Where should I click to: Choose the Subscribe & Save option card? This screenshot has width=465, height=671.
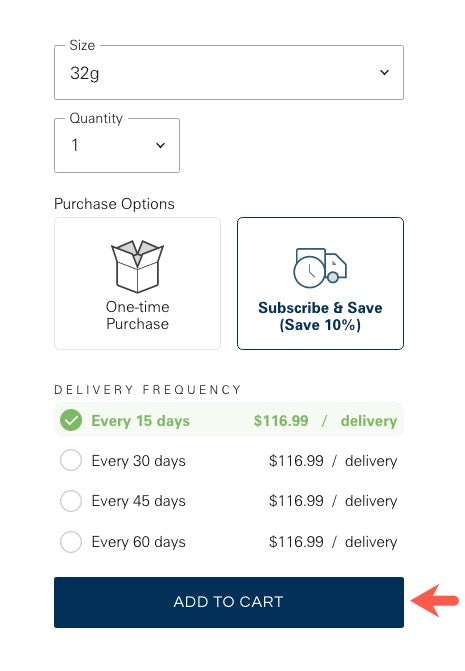click(x=320, y=283)
